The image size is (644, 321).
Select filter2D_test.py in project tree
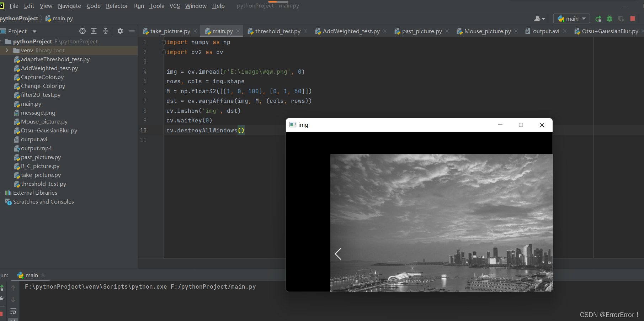coord(41,95)
